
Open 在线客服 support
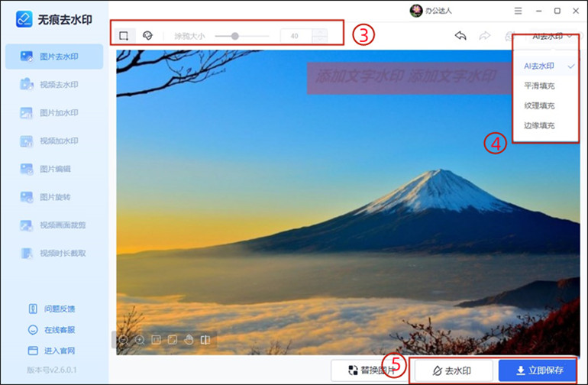[52, 330]
